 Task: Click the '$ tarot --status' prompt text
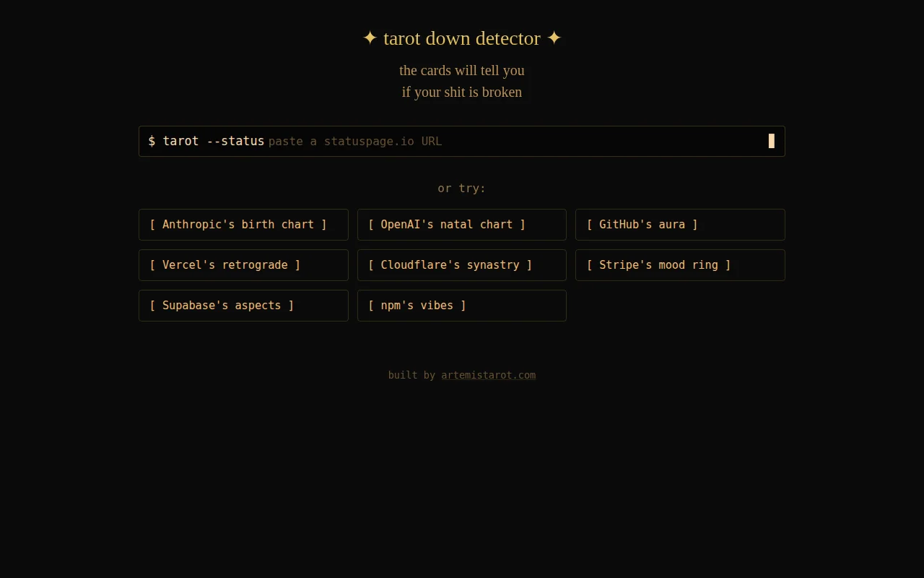(206, 141)
